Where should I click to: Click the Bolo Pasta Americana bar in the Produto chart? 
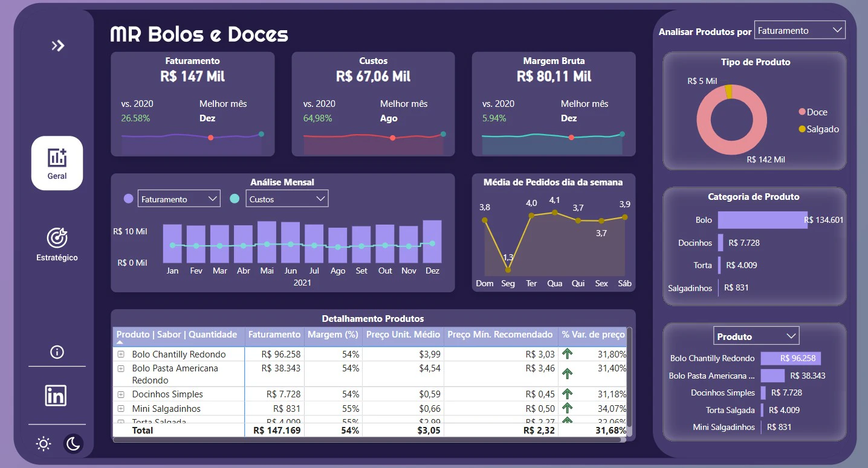[x=772, y=376]
